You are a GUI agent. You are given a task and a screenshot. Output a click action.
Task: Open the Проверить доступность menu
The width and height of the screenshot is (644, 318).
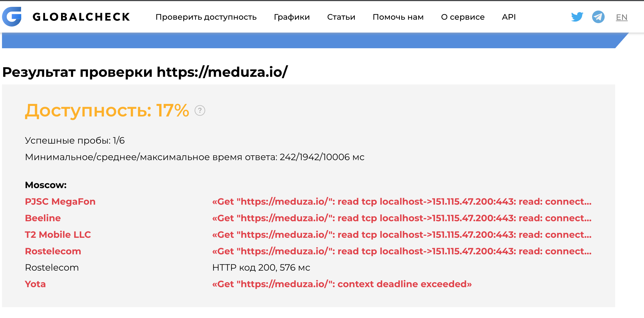(206, 17)
